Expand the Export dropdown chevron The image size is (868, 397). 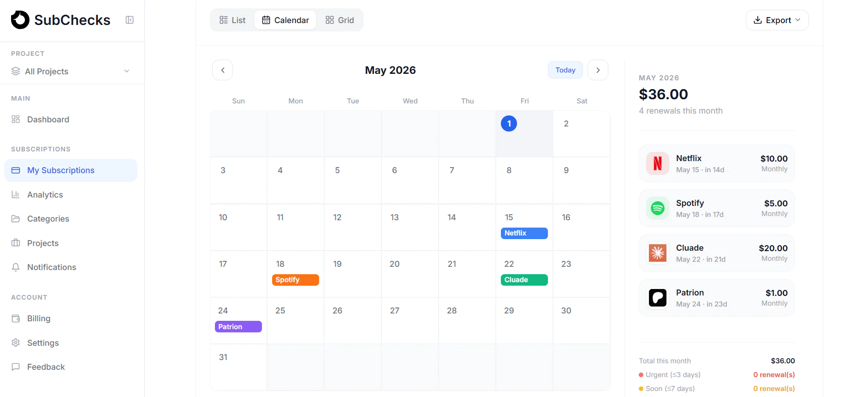pos(798,20)
